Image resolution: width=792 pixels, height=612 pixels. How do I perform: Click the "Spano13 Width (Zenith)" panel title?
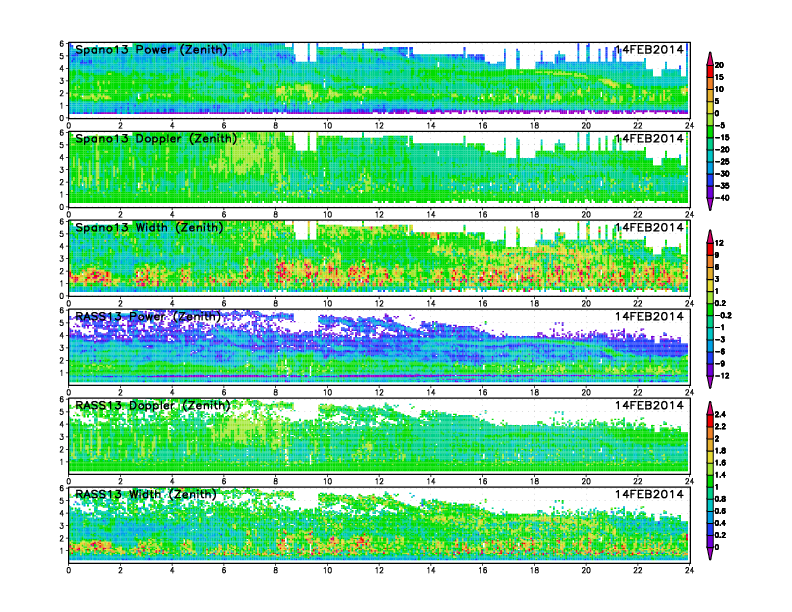tap(149, 228)
